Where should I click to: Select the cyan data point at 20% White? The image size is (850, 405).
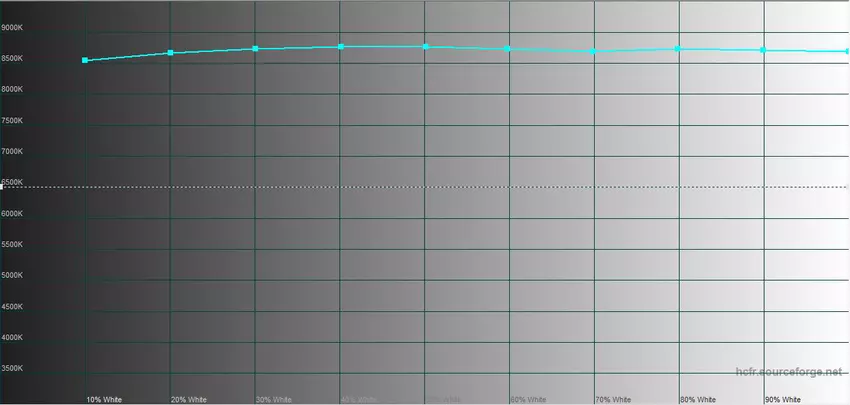tap(171, 53)
